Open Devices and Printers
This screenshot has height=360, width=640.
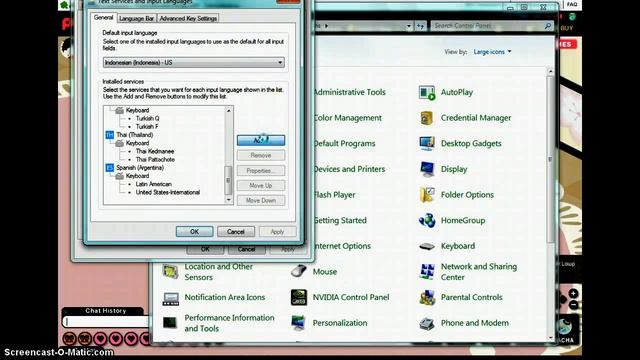tap(349, 169)
